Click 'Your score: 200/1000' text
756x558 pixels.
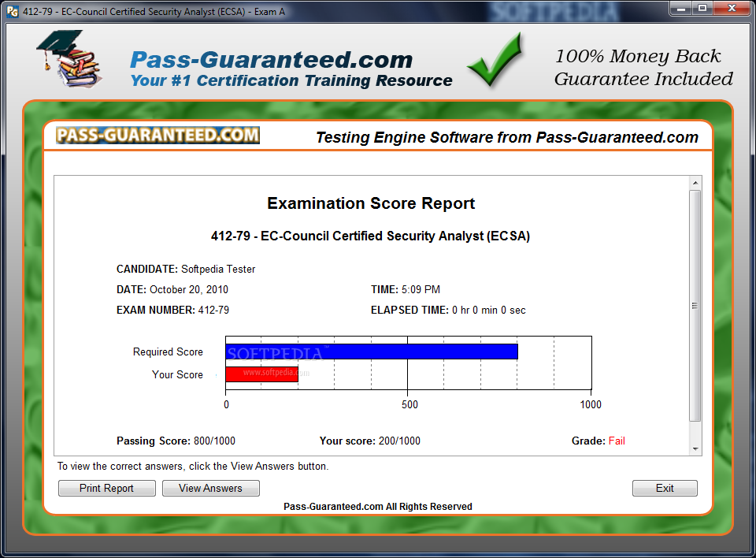tap(370, 441)
